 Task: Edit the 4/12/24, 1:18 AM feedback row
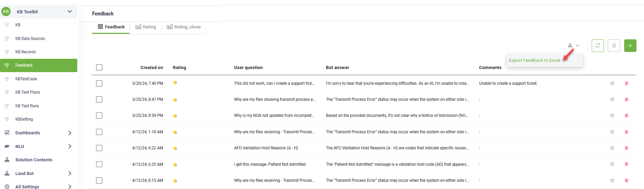coord(612,132)
